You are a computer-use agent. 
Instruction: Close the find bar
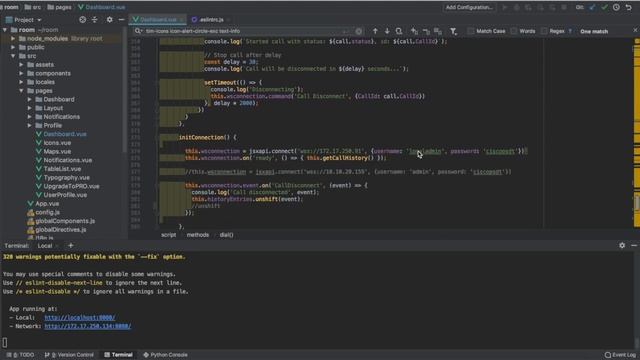pos(635,30)
